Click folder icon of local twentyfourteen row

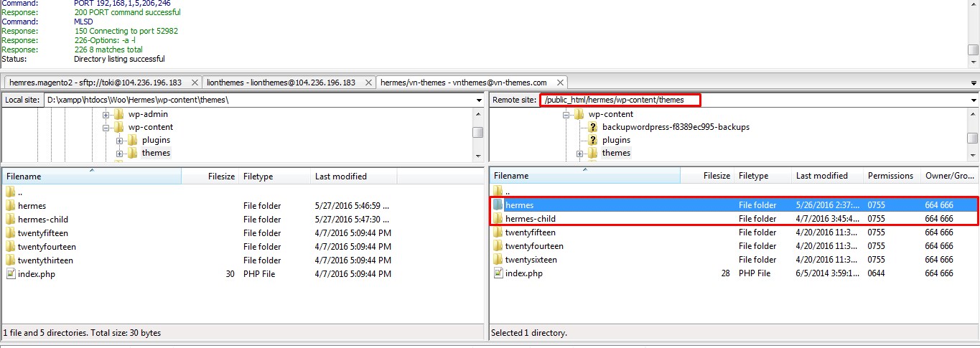pos(10,247)
